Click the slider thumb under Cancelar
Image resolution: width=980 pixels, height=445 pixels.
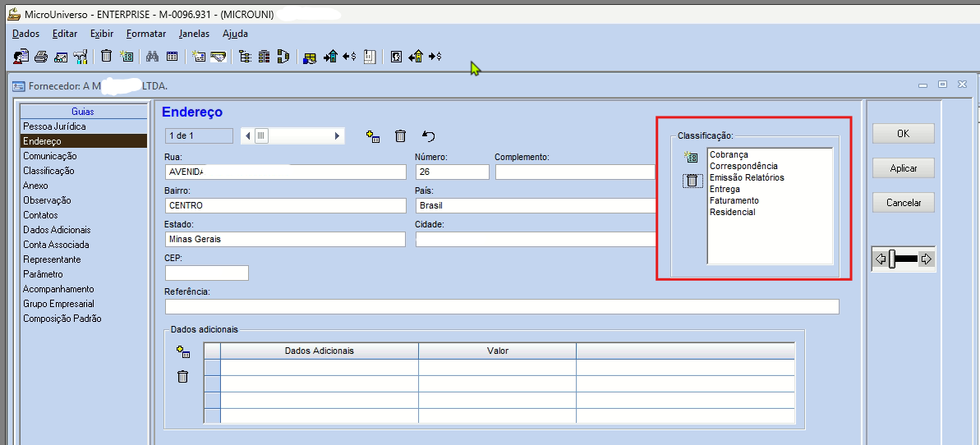892,259
